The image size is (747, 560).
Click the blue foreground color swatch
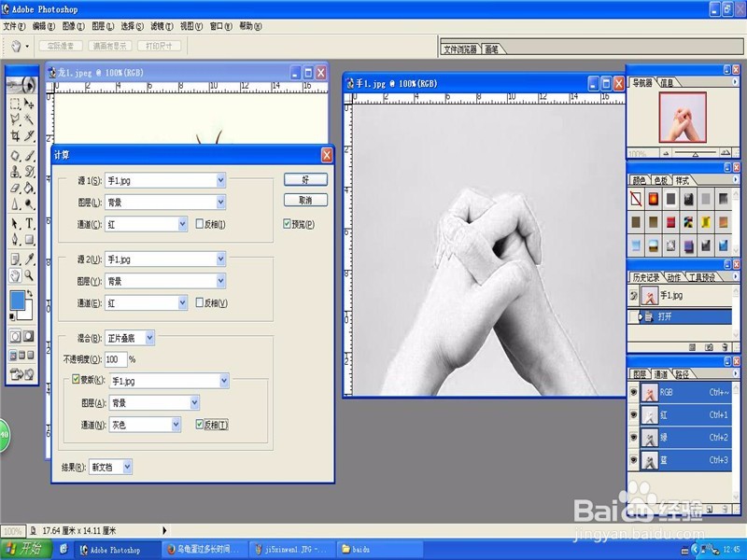click(18, 300)
